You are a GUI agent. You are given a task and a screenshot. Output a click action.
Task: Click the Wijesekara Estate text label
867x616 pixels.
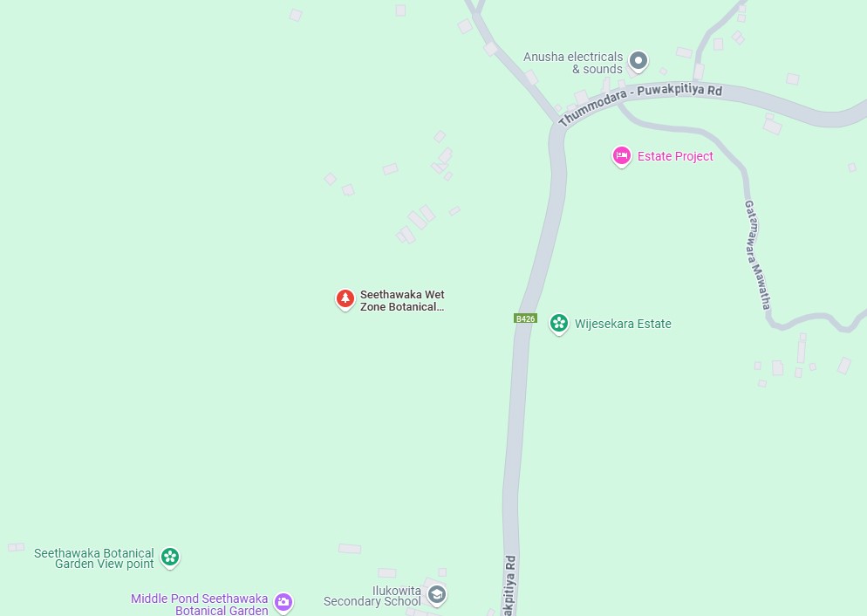[623, 324]
